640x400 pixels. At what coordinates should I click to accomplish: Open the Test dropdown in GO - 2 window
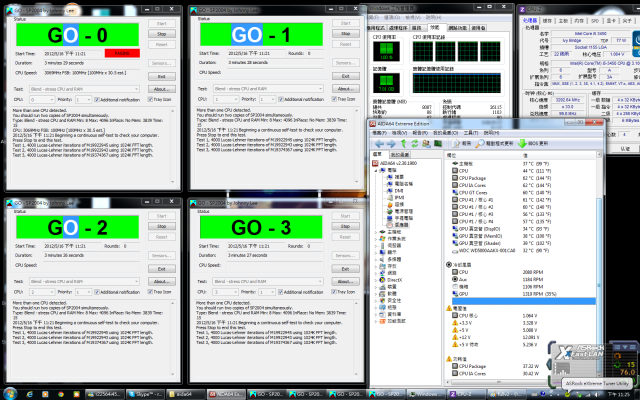[x=84, y=281]
